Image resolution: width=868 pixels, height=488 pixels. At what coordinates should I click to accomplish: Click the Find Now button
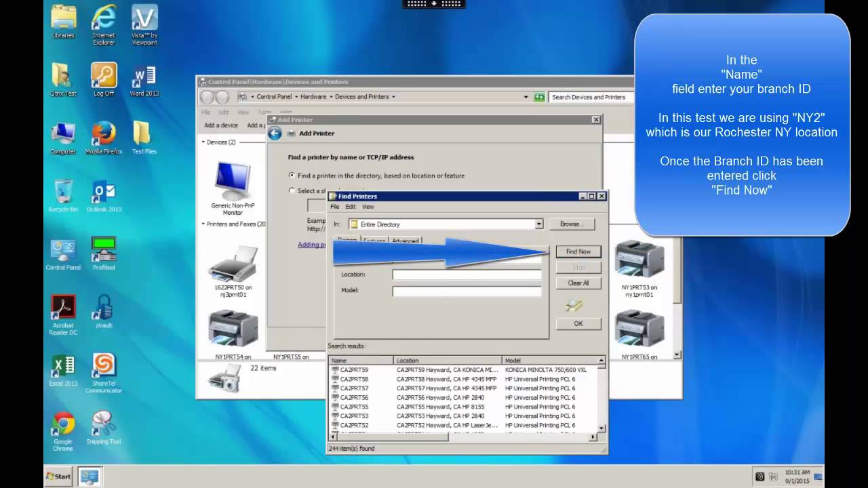(578, 251)
